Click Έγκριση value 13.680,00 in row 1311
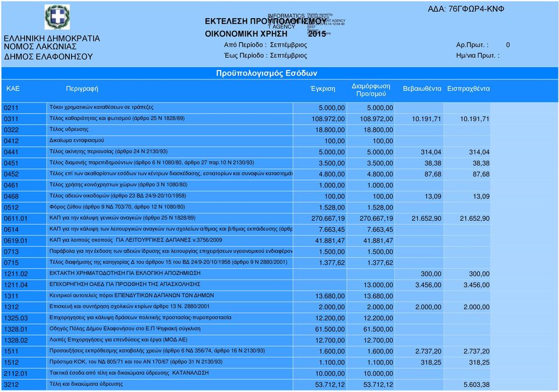 click(330, 296)
